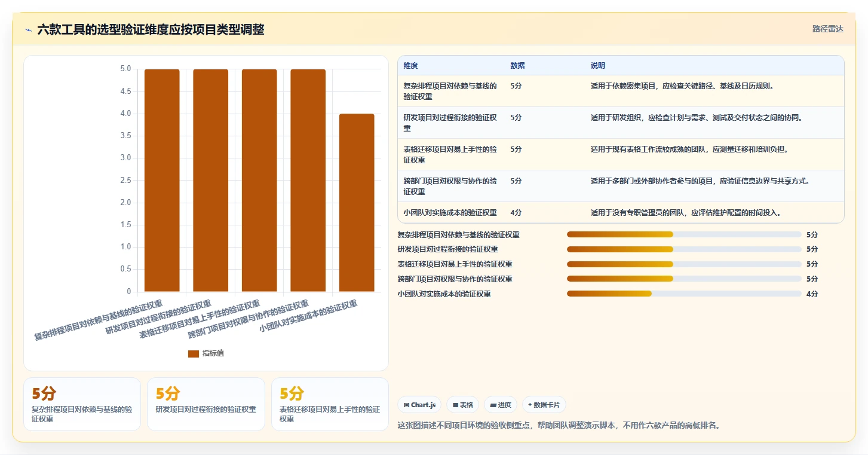Select table cell 研发项目对过程衔接的验证权重

(x=450, y=123)
